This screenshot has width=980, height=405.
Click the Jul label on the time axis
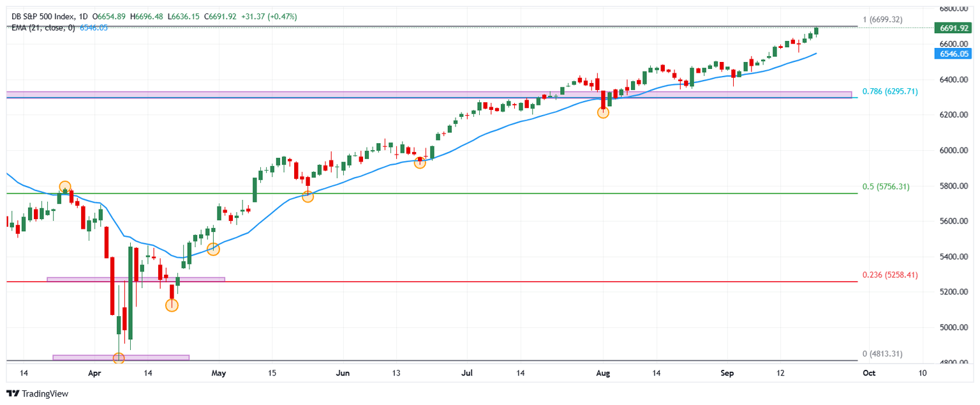(x=466, y=372)
